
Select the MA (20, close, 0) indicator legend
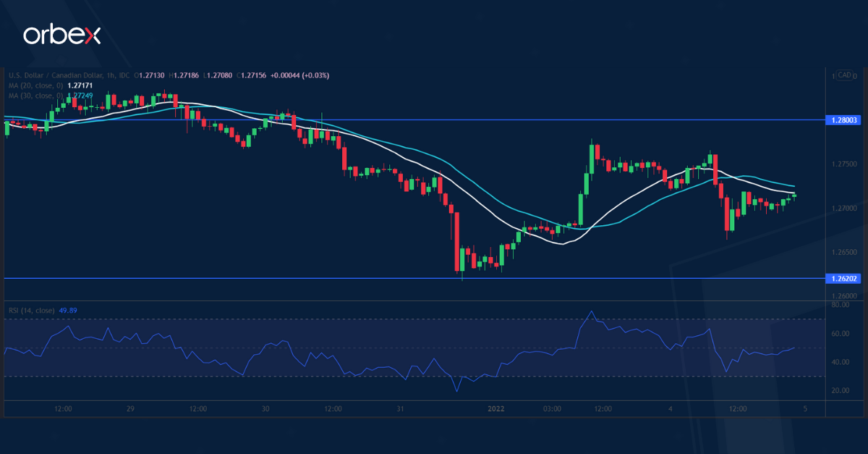[x=35, y=85]
